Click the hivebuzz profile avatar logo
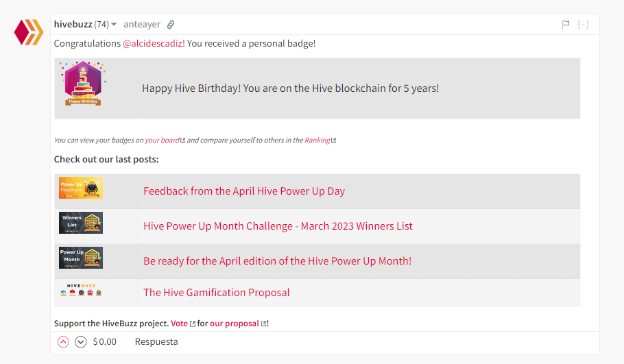This screenshot has width=624, height=364. tap(29, 32)
